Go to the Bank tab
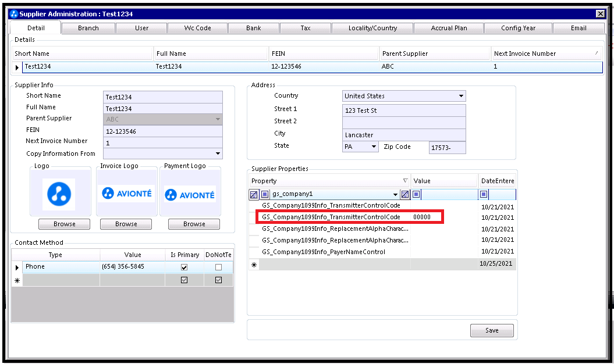Screen dimensions: 614x364 254,28
